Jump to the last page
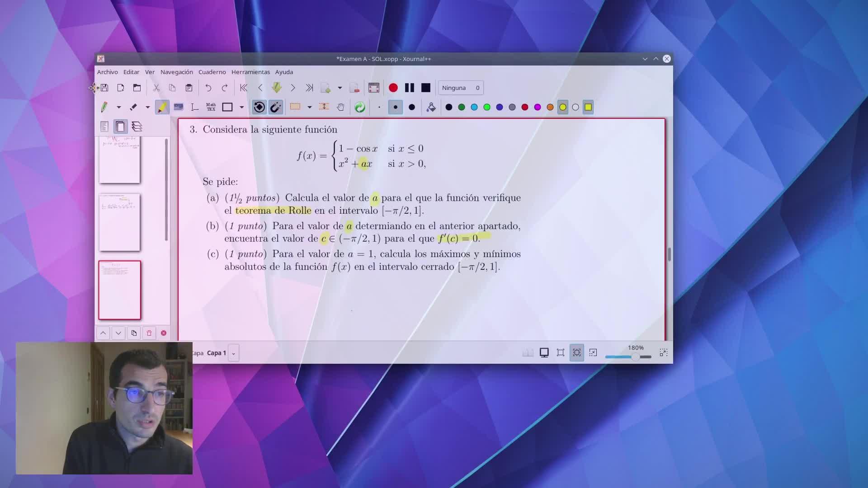Viewport: 868px width, 488px height. tap(309, 88)
